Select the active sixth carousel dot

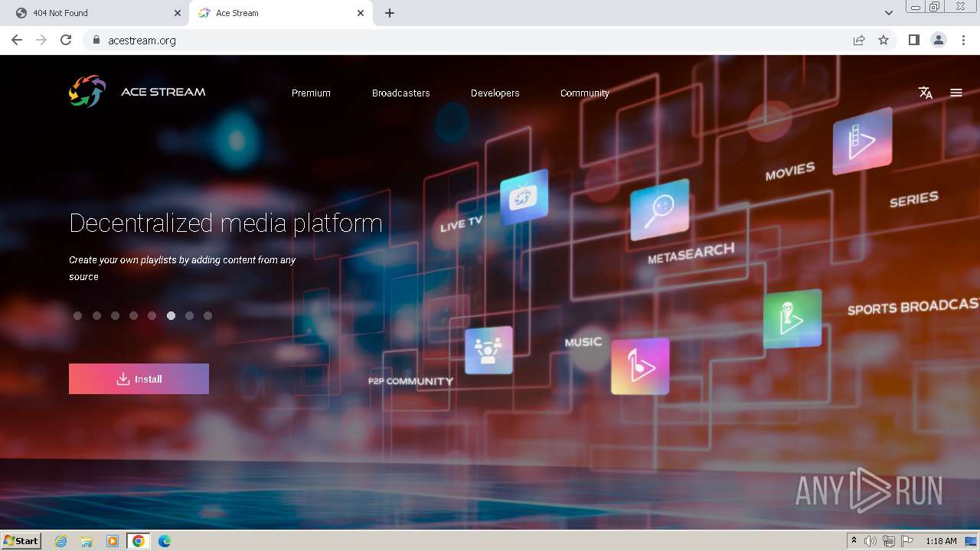point(171,315)
